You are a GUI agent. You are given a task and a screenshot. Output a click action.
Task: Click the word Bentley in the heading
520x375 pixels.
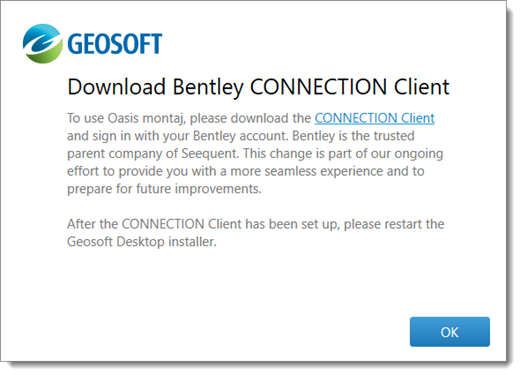pyautogui.click(x=208, y=87)
